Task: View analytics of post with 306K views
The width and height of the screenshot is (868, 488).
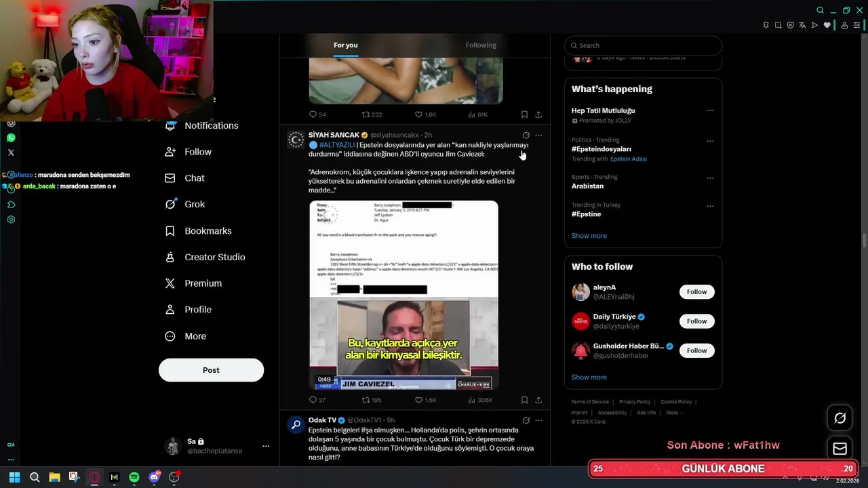Action: [x=480, y=400]
